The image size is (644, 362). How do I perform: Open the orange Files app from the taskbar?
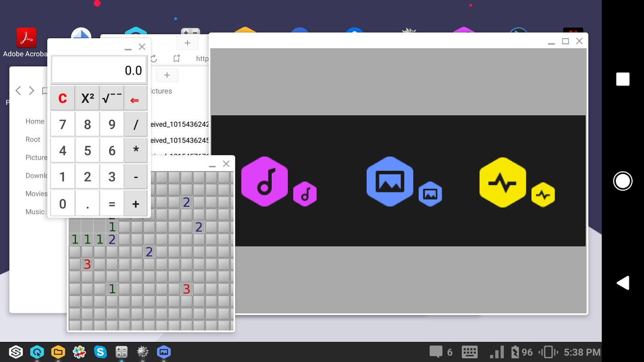coord(58,352)
